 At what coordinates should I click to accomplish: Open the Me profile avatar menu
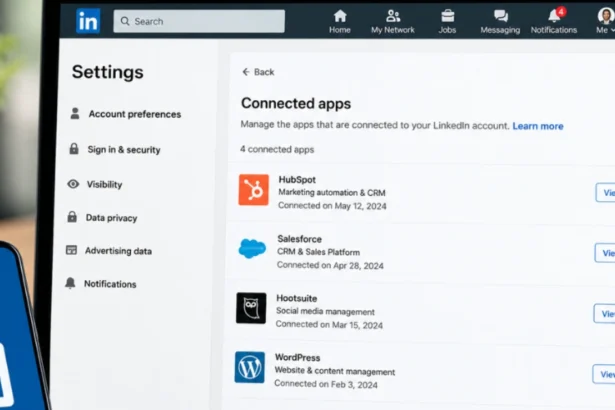[x=605, y=16]
